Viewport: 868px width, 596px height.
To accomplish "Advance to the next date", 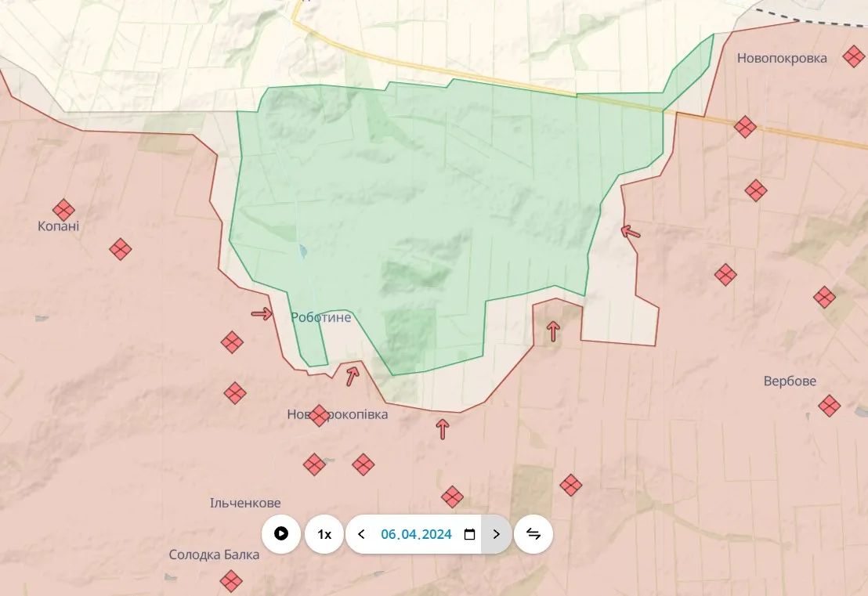I will 496,534.
